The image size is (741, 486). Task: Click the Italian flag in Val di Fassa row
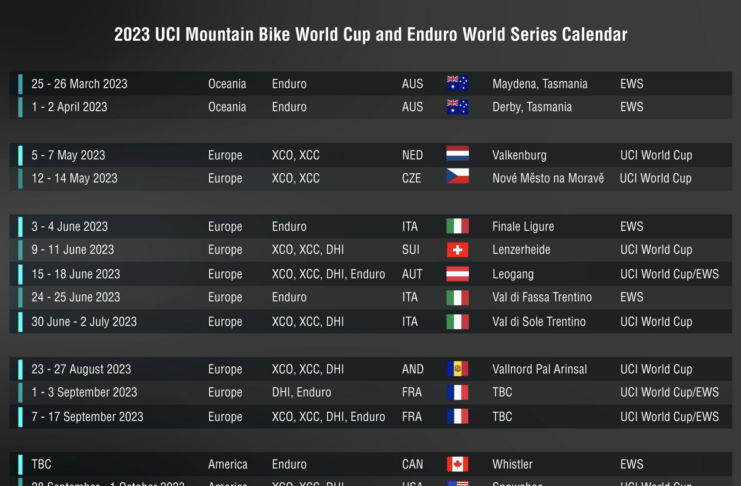tap(457, 298)
